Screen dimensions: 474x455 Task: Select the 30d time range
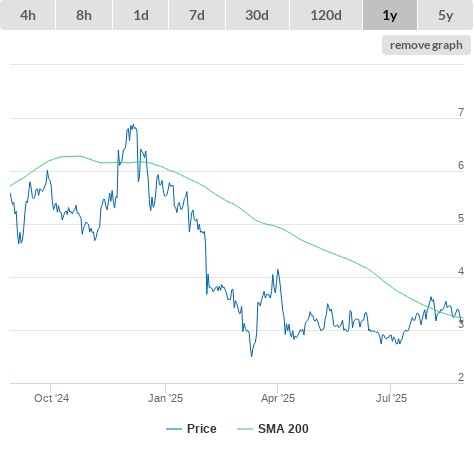click(257, 15)
